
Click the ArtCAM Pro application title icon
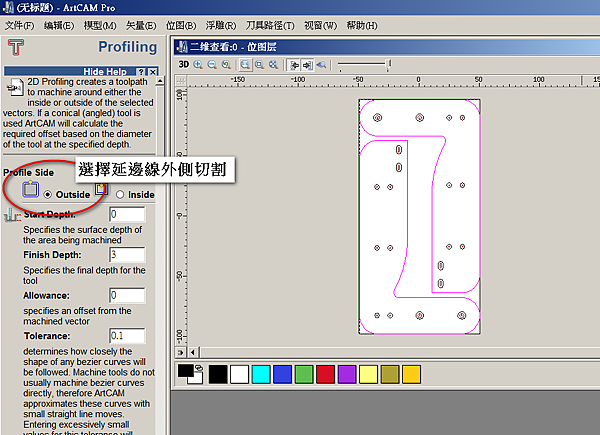[x=8, y=7]
